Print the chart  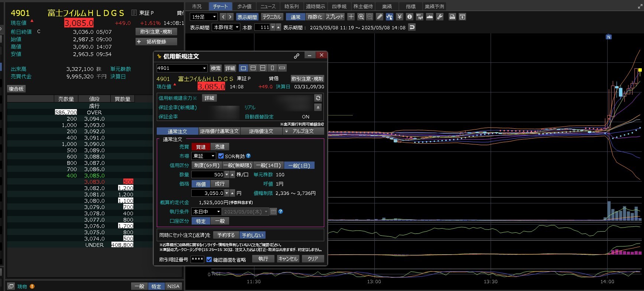tap(452, 17)
